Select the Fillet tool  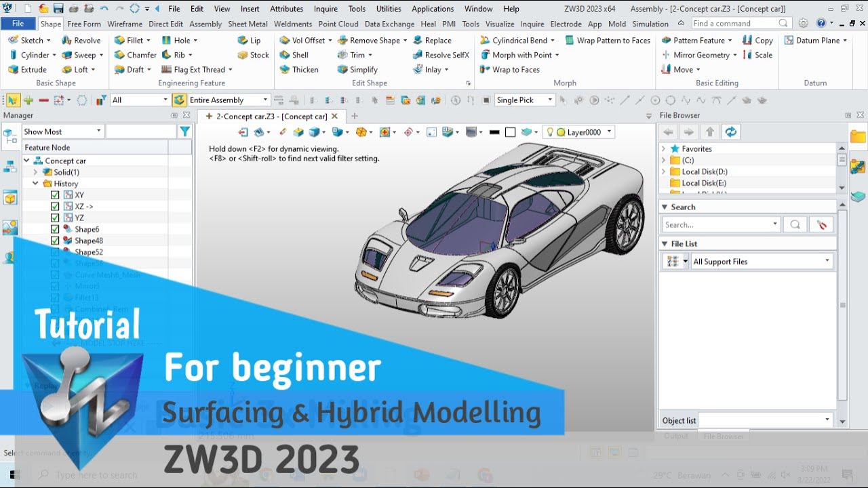132,41
